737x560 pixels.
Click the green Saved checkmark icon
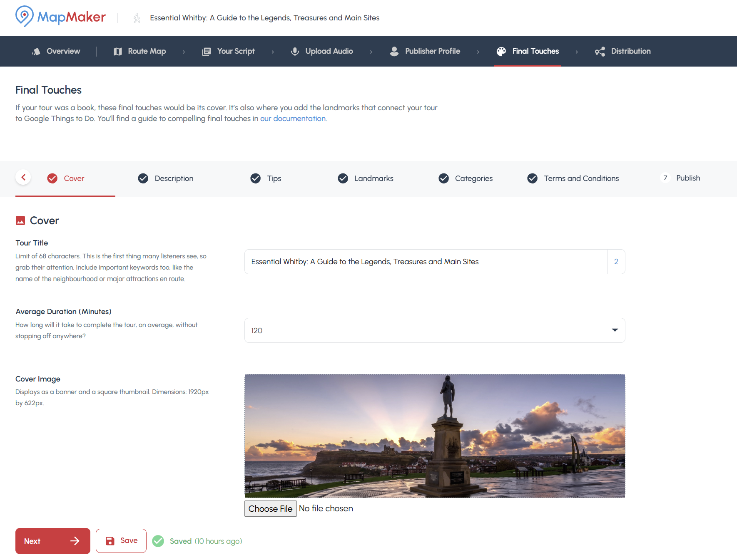coord(158,541)
